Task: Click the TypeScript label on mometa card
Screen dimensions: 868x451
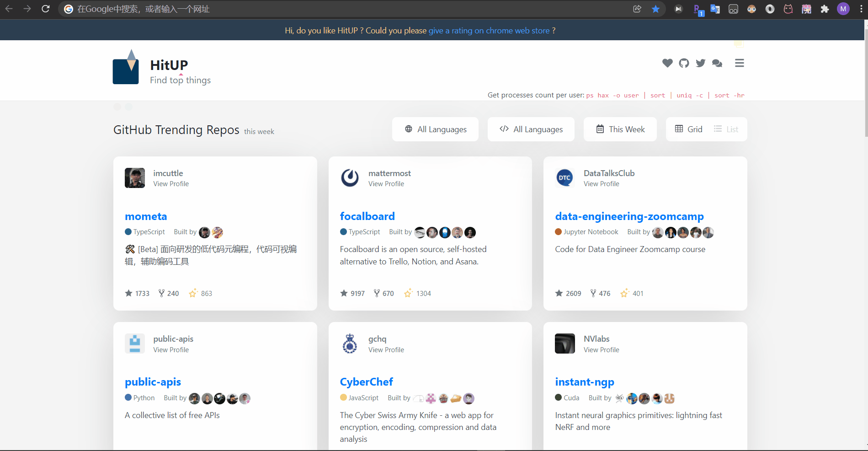Action: click(149, 232)
